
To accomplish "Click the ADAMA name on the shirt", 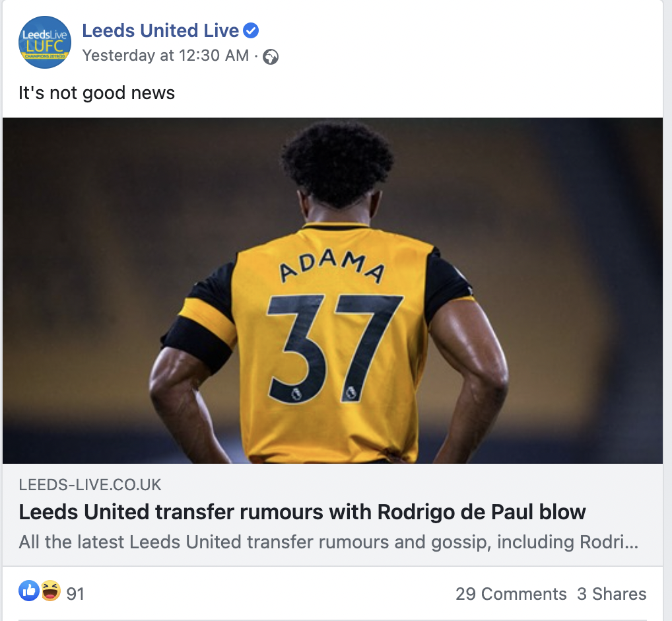I will [332, 266].
